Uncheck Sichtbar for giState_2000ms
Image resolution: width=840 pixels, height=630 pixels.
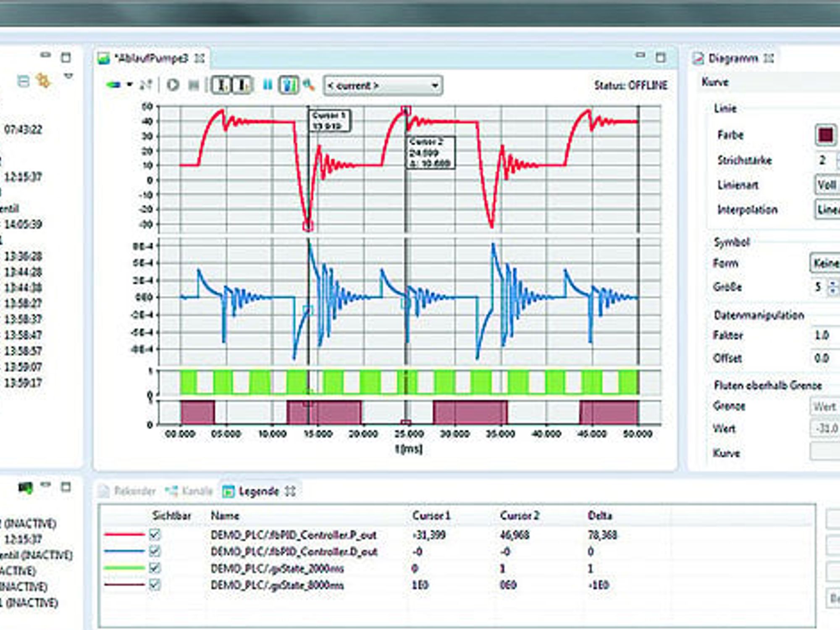(155, 568)
